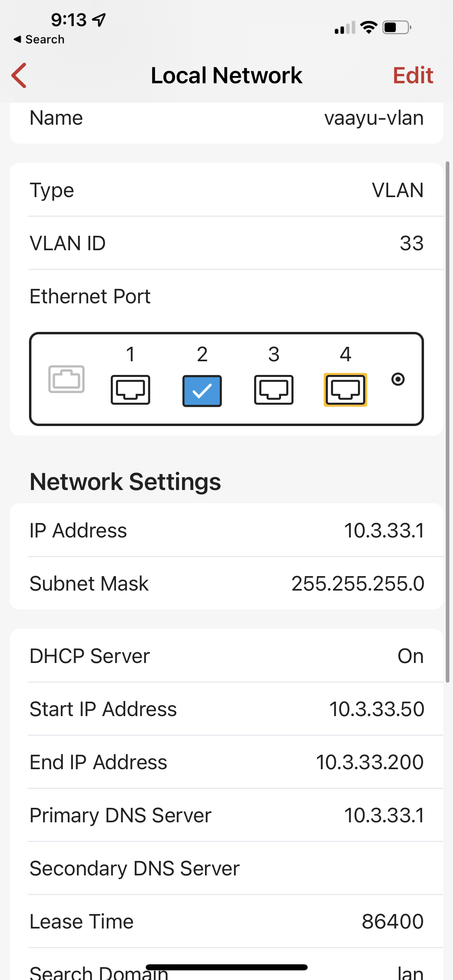Tap the VLAN ID 33 field
The height and width of the screenshot is (980, 453).
pyautogui.click(x=226, y=243)
